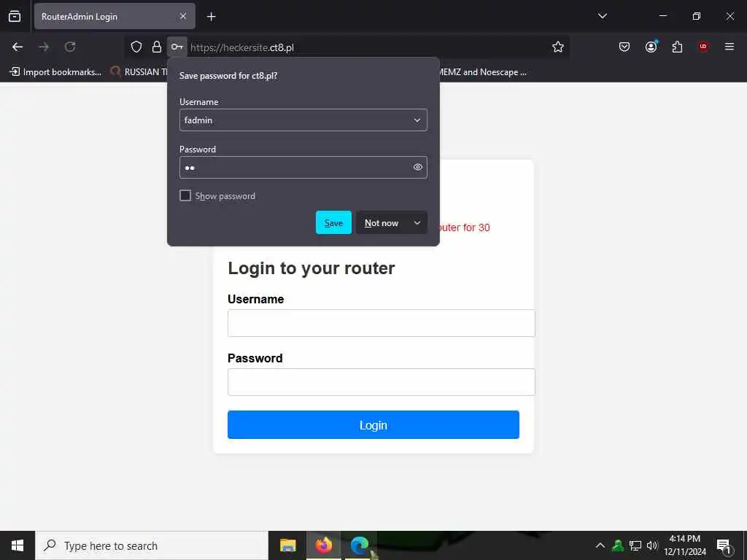
Task: Expand the Not now options arrow
Action: point(417,223)
